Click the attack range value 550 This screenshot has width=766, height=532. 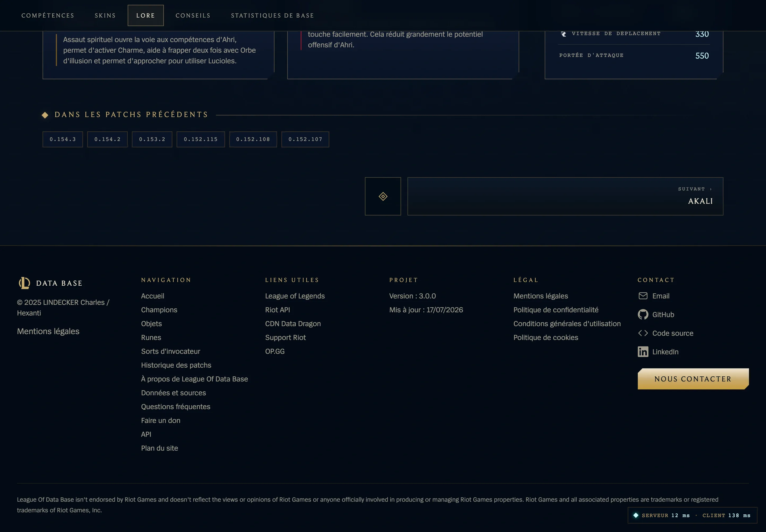pos(702,56)
